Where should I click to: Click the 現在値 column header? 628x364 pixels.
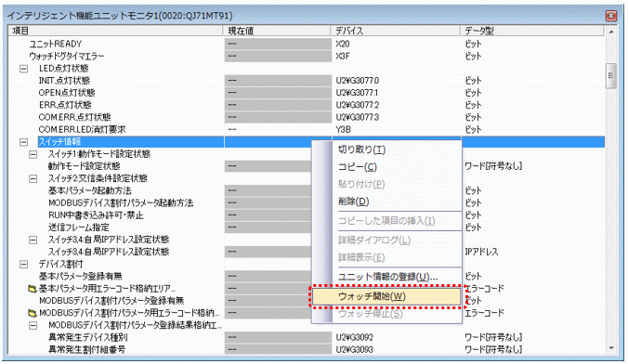[277, 31]
